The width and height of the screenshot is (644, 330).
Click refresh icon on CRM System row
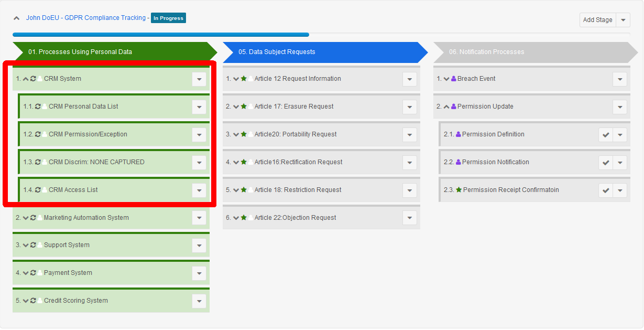coord(33,79)
